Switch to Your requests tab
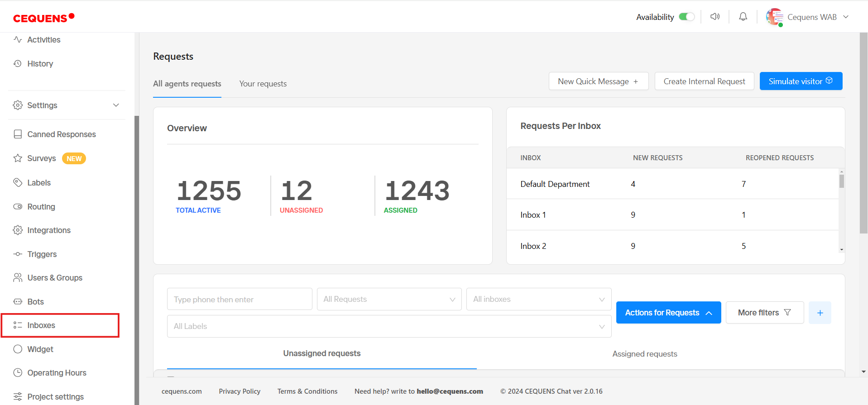Viewport: 868px width, 405px height. (x=263, y=84)
